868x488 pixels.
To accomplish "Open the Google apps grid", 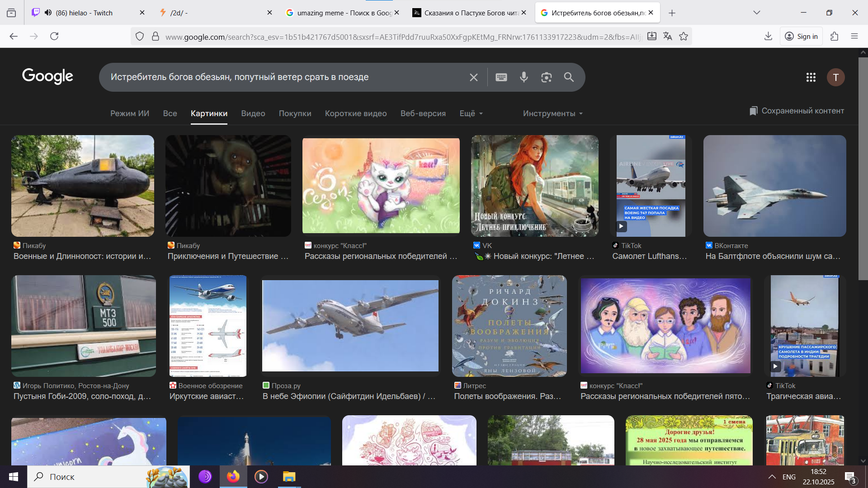I will 811,77.
